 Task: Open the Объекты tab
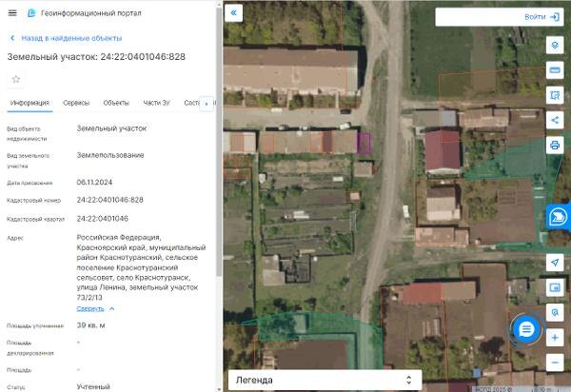click(116, 103)
